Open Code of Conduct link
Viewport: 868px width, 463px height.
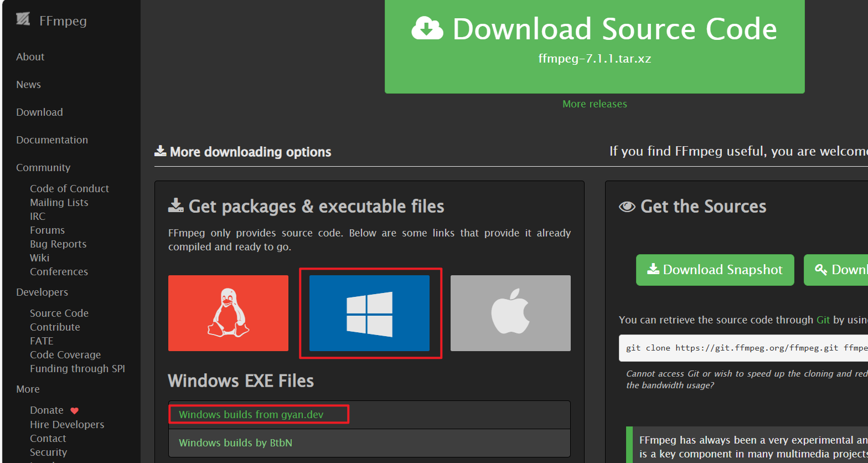coord(69,189)
